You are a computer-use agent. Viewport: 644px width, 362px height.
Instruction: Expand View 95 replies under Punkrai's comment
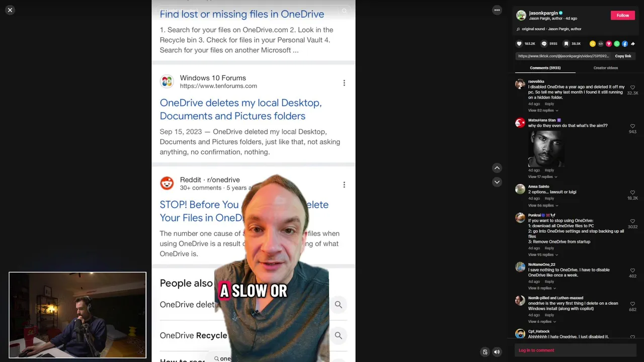543,255
